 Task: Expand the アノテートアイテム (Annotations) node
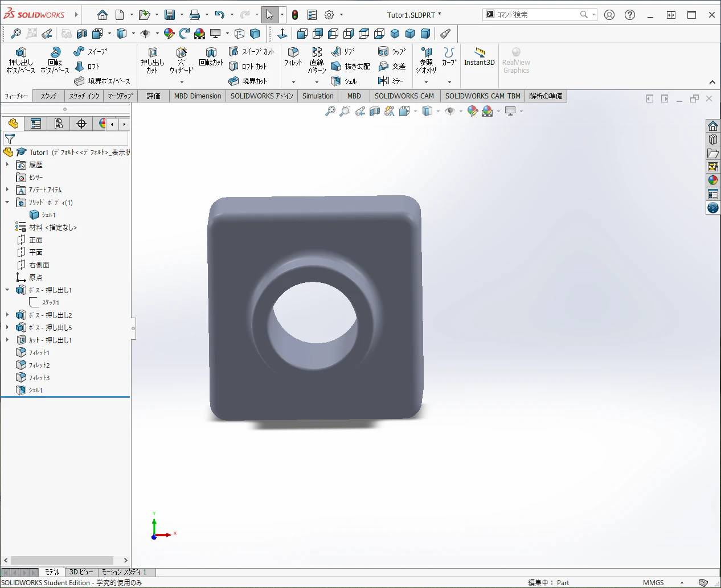click(x=7, y=190)
